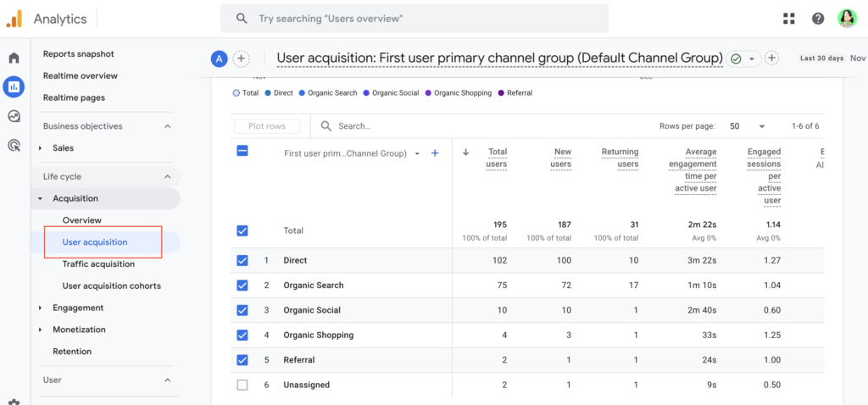Uncheck the Referral row checkbox
The image size is (868, 405).
tap(242, 360)
